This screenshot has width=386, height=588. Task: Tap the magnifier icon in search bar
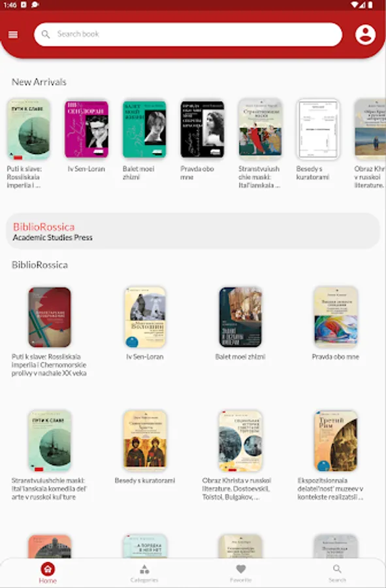coord(46,35)
